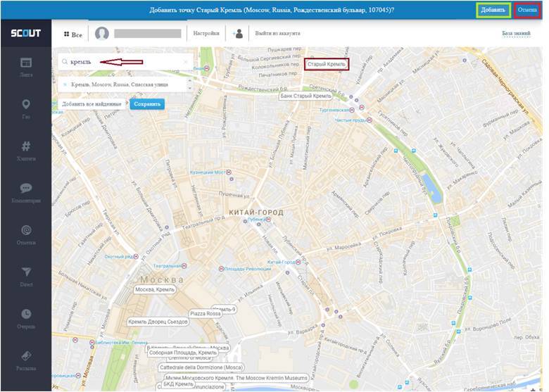Open the Настройки menu item

[x=206, y=33]
